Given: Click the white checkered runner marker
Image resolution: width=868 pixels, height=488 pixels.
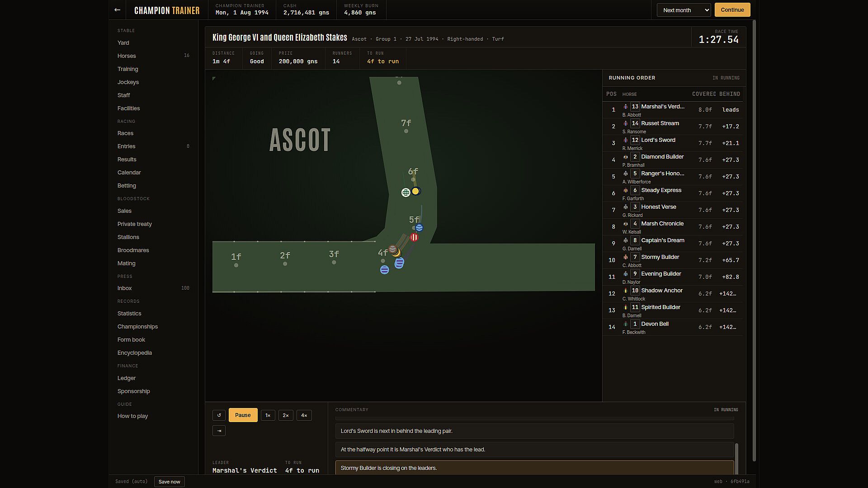Looking at the screenshot, I should tap(406, 192).
